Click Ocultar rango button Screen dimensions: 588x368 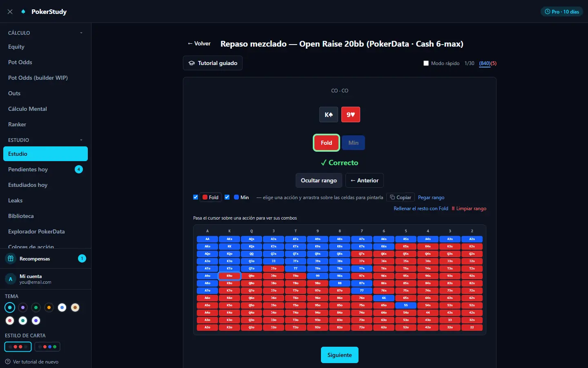pyautogui.click(x=319, y=180)
